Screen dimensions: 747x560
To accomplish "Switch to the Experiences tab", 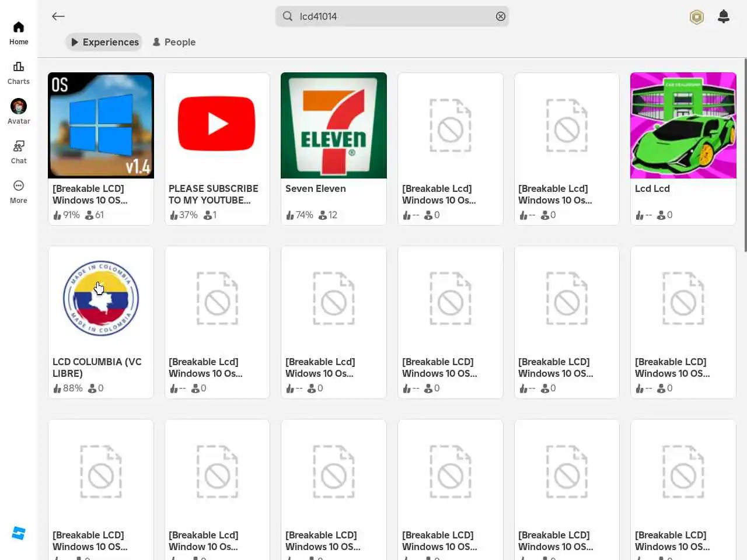I will coord(104,42).
